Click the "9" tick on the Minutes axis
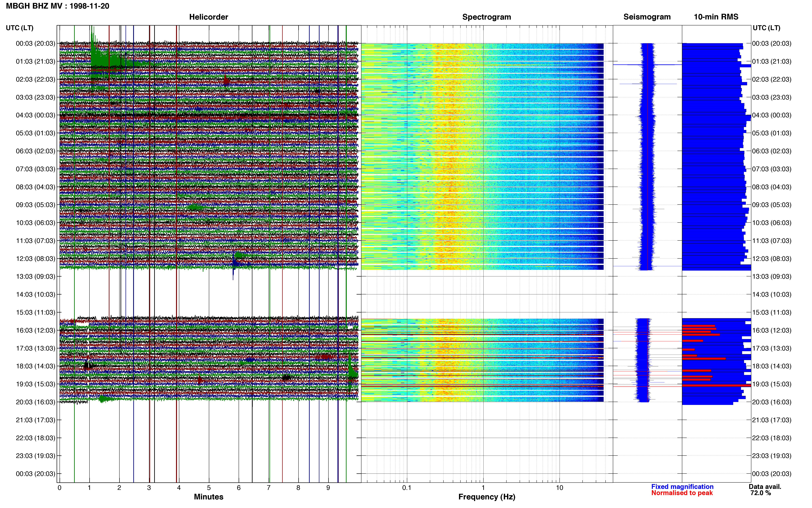The width and height of the screenshot is (812, 508). (x=328, y=488)
